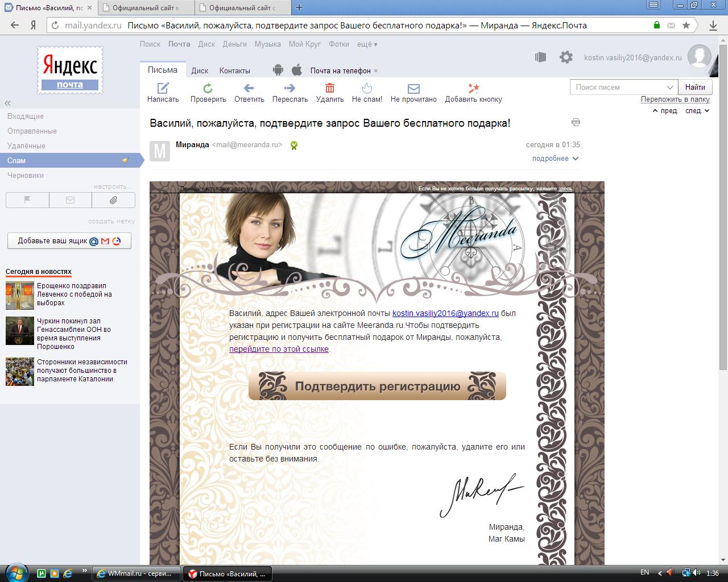Viewport: 728px width, 582px height.
Task: Open Деньги service link
Action: [235, 44]
